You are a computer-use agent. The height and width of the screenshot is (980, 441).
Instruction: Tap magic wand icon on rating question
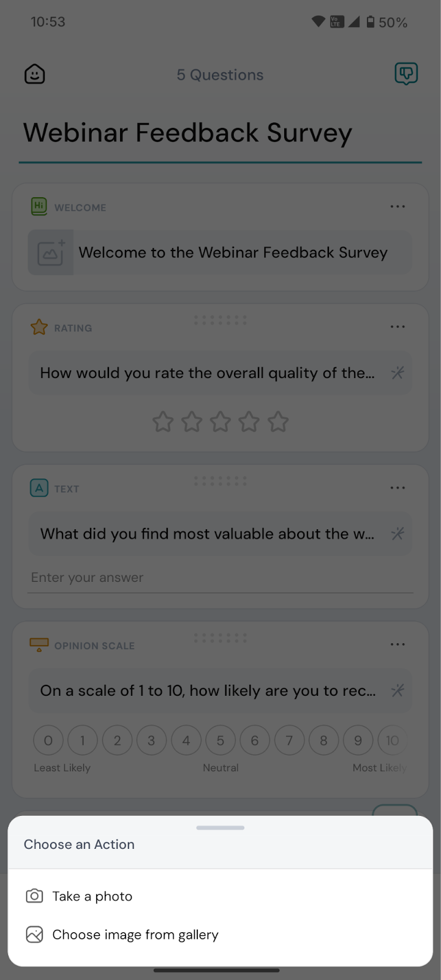pos(398,372)
